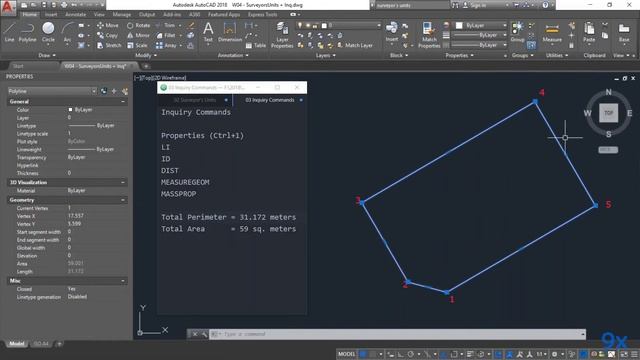Viewport: 640px width, 360px height.
Task: Toggle Quick Select in Properties palette
Action: [x=124, y=91]
